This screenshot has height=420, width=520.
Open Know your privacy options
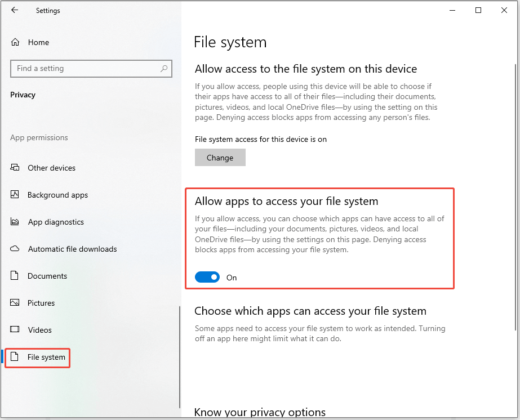(260, 412)
